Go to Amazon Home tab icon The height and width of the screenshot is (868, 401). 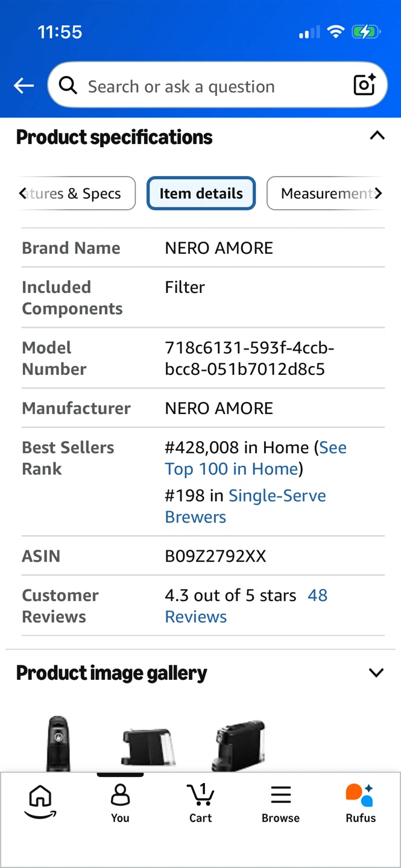[x=40, y=802]
